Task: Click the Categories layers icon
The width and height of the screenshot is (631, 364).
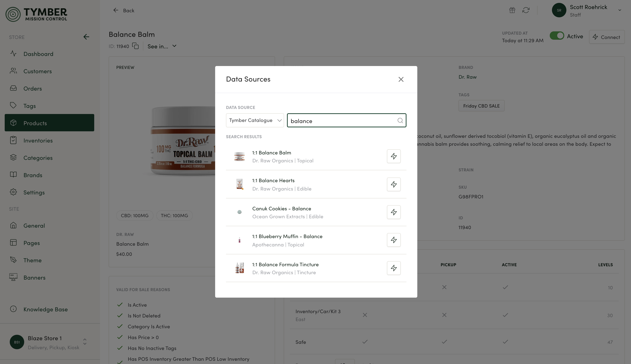Action: pyautogui.click(x=13, y=157)
